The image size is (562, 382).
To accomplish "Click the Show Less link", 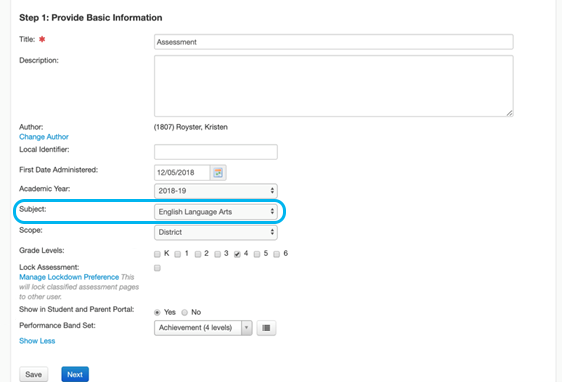I will (37, 341).
